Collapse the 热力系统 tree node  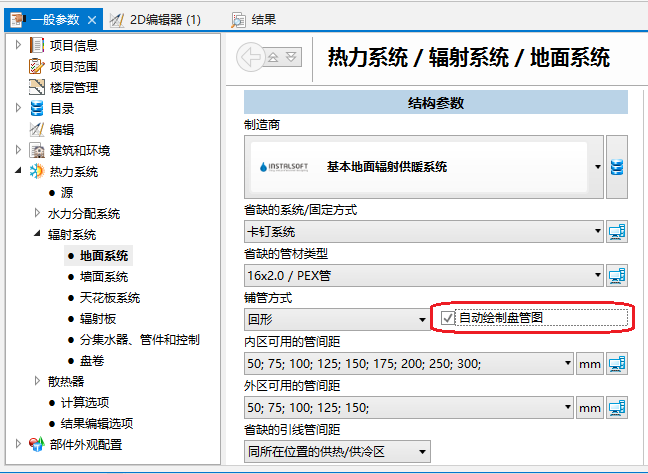tap(20, 172)
